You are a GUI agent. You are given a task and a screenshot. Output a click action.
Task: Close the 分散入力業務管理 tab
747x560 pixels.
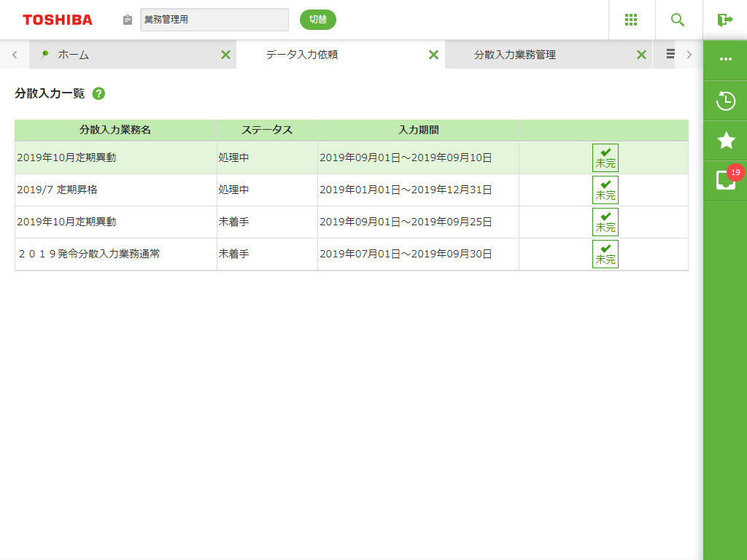642,55
